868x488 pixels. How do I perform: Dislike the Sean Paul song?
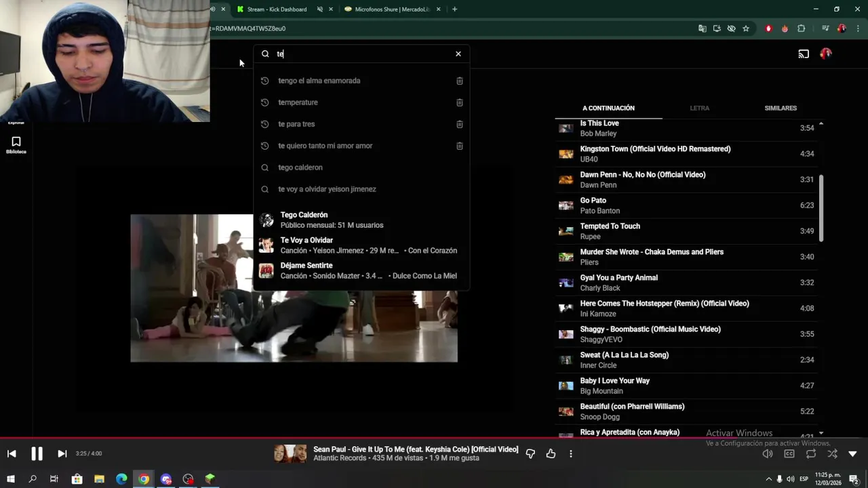[x=530, y=453]
